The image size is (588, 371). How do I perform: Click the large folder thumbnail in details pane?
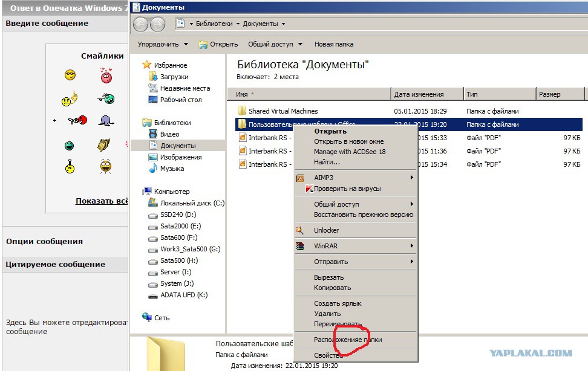tap(166, 353)
